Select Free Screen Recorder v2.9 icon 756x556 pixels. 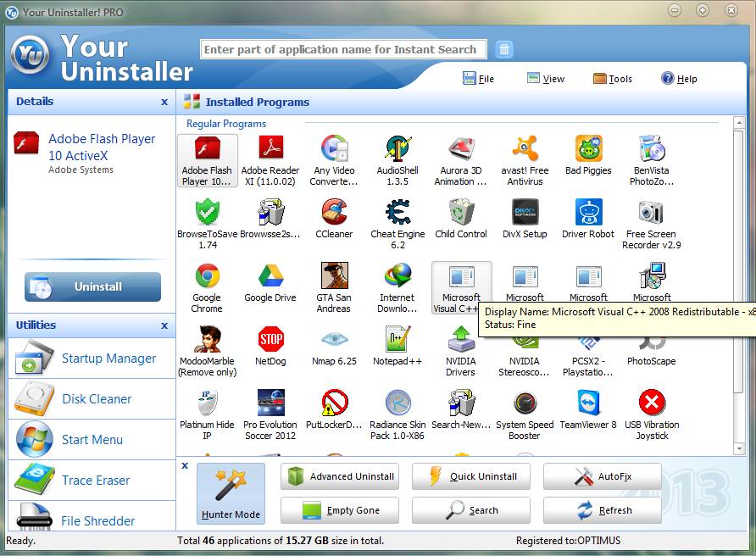tap(652, 212)
